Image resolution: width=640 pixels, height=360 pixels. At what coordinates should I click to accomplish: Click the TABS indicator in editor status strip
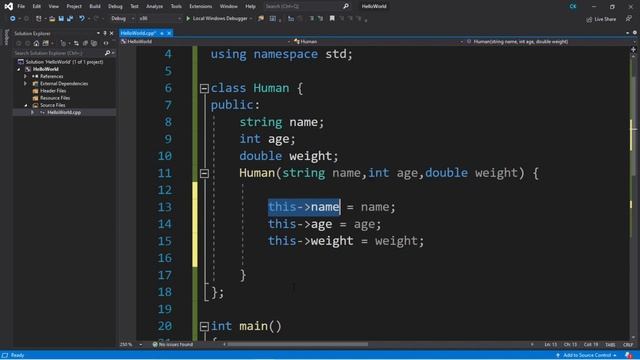610,345
